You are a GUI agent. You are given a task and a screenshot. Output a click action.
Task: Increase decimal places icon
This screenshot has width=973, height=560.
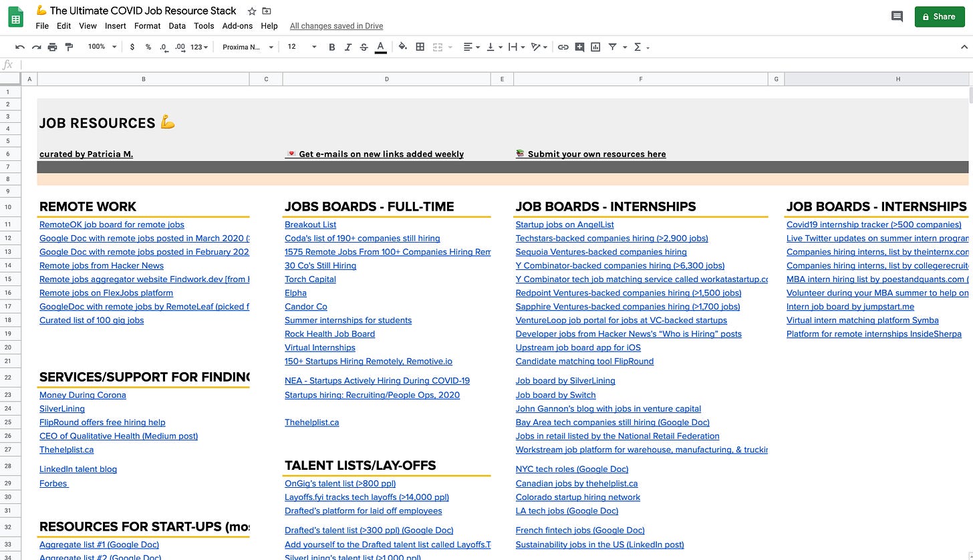(x=180, y=47)
